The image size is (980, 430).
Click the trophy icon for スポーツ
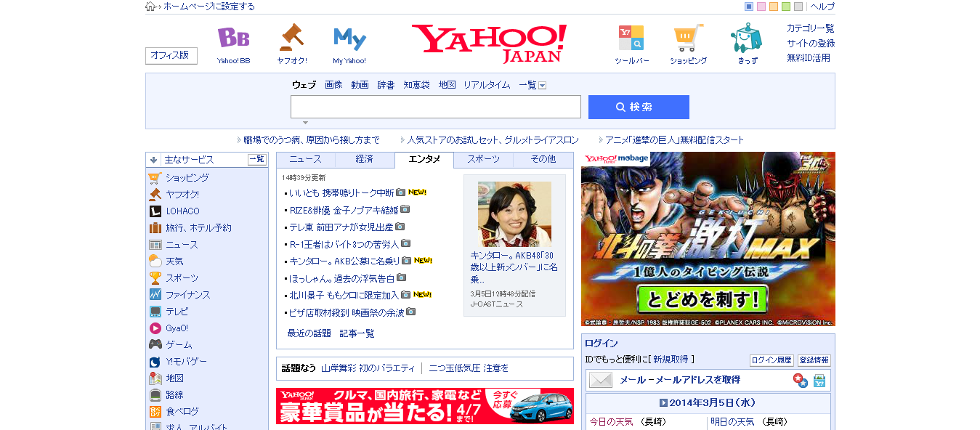point(155,278)
